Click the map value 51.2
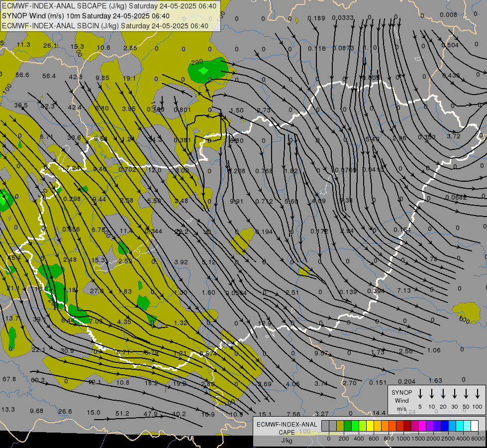Screen dimensions: 487x448 [122, 413]
